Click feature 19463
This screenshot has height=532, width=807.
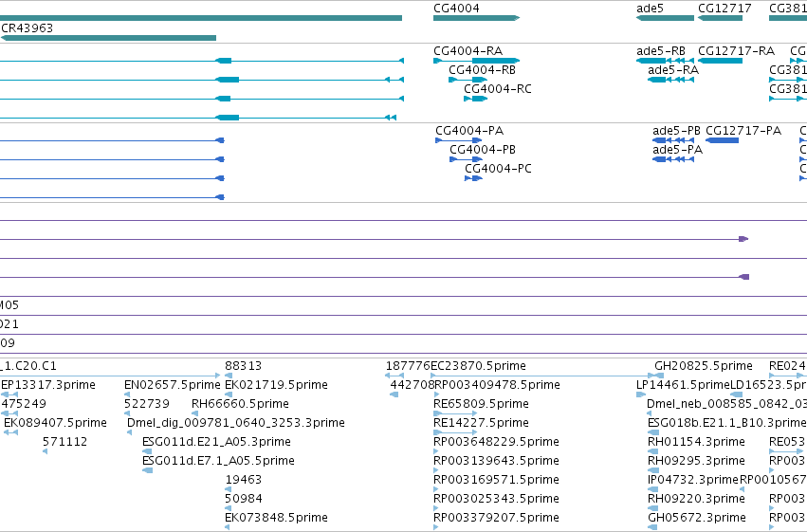click(x=228, y=489)
